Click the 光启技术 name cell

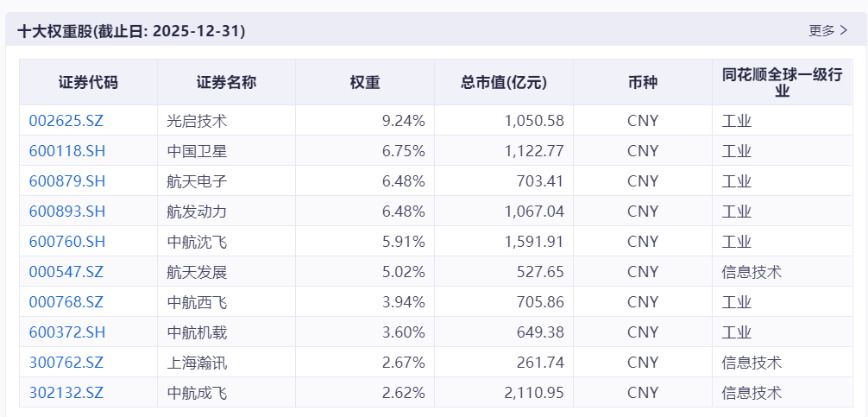pyautogui.click(x=197, y=121)
